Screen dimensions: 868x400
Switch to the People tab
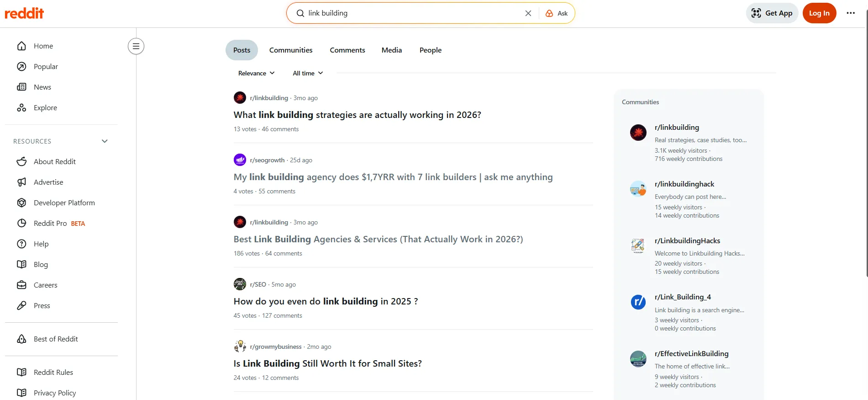(x=431, y=50)
